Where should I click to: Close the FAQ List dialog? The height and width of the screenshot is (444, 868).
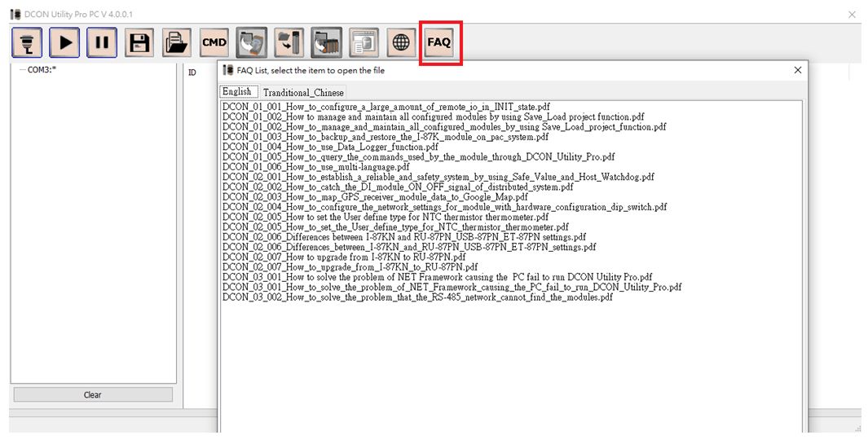click(798, 70)
